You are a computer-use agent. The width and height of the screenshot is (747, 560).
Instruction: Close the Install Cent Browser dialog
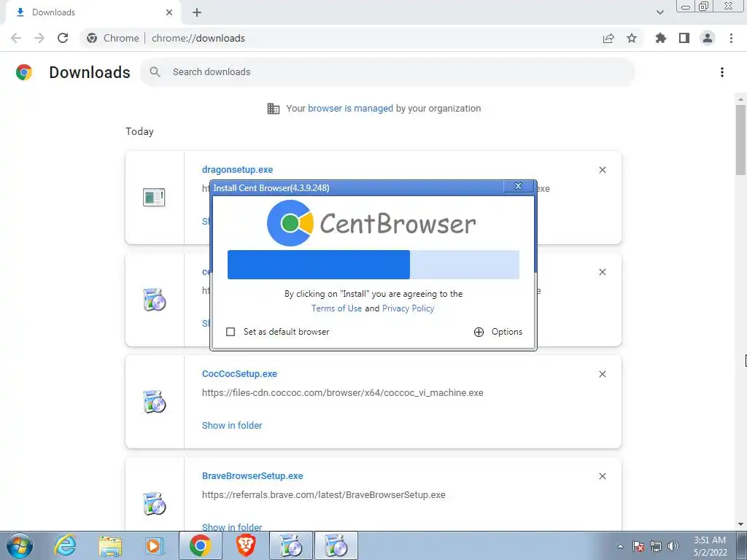[x=519, y=186]
